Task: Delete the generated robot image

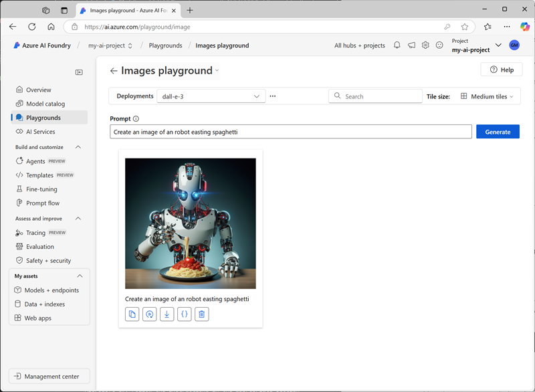Action: [202, 314]
